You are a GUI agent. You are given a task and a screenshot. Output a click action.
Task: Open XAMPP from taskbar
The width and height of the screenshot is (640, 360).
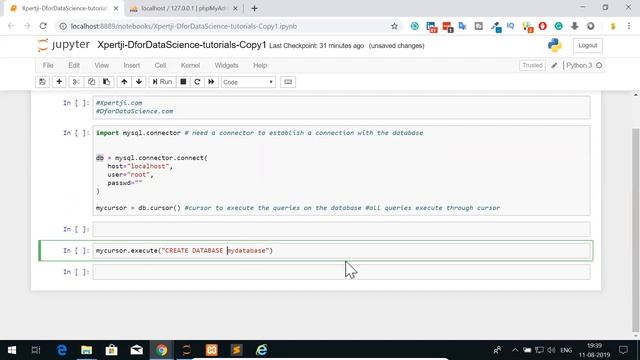(x=211, y=350)
